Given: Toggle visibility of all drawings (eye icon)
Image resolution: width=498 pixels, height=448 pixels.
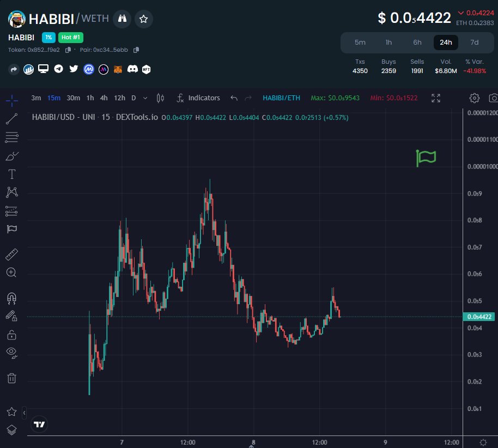Looking at the screenshot, I should (x=11, y=353).
